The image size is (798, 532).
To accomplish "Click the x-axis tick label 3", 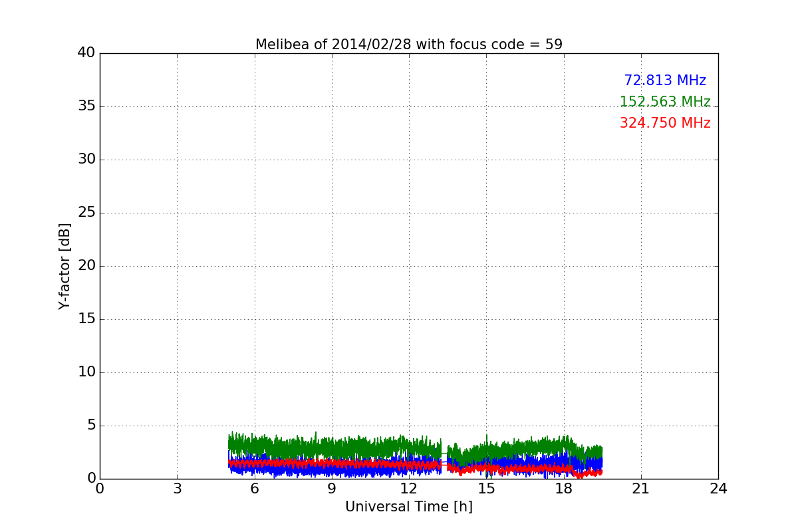I will coord(177,489).
